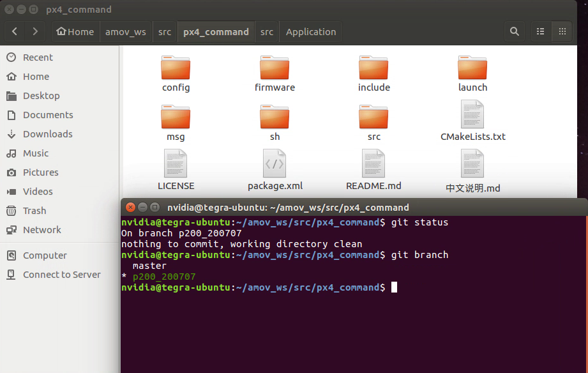Viewport: 588px width, 373px height.
Task: Open the sh folder
Action: pos(275,123)
